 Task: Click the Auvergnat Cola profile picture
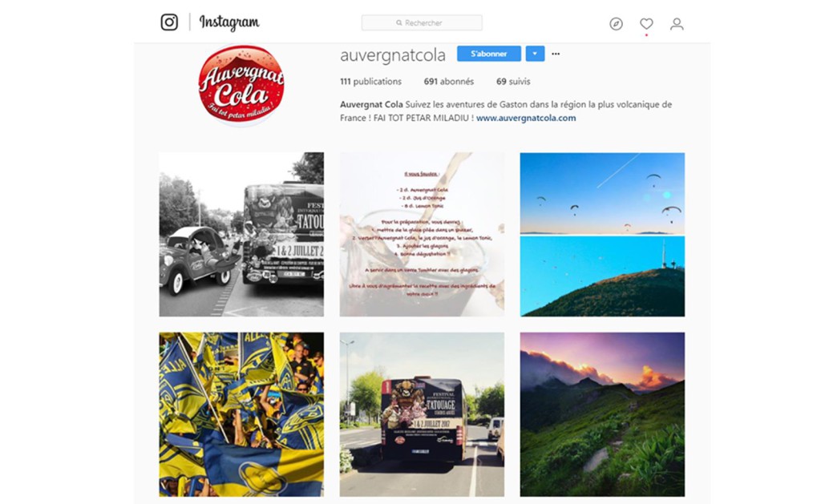point(241,85)
